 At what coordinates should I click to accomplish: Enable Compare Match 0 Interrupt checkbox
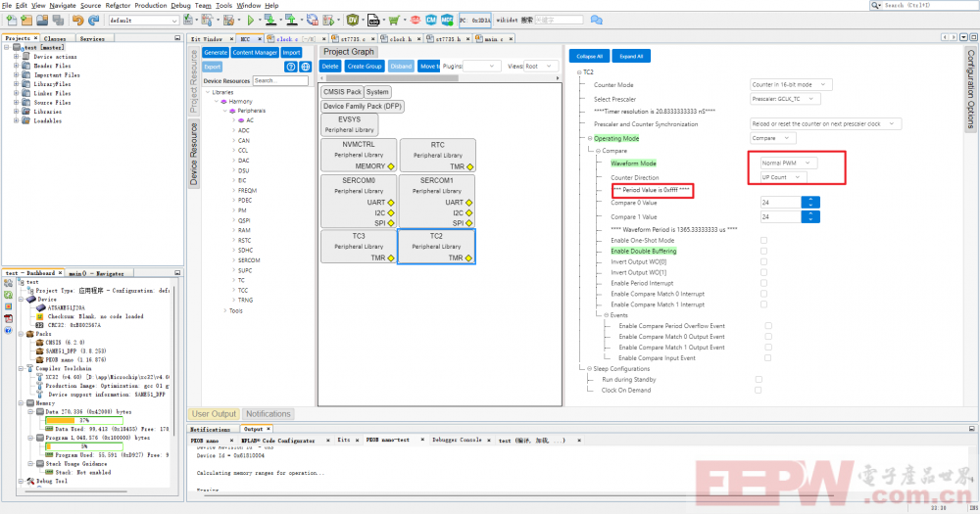[x=763, y=294]
